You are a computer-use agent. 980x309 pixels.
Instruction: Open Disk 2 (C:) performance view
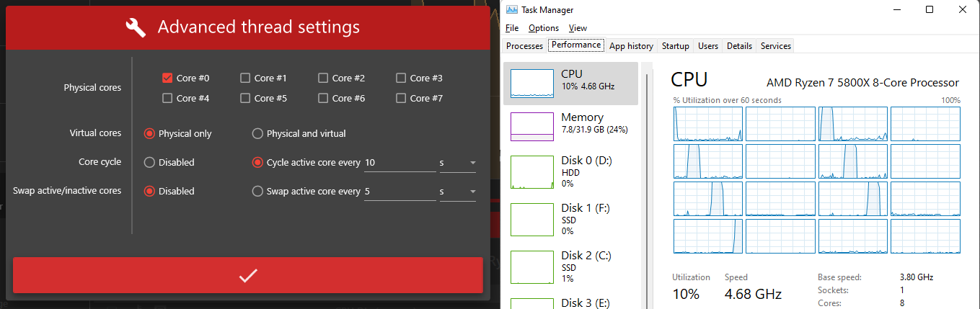click(531, 267)
